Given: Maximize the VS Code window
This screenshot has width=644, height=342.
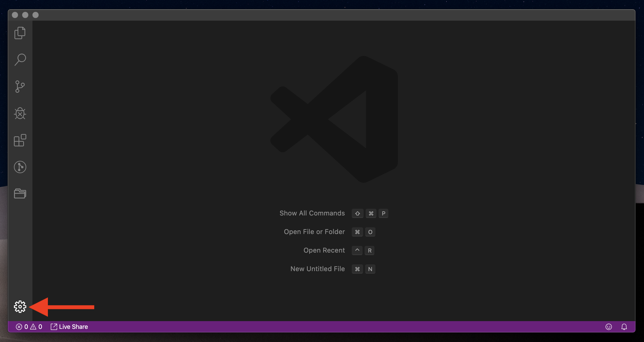Looking at the screenshot, I should [36, 15].
